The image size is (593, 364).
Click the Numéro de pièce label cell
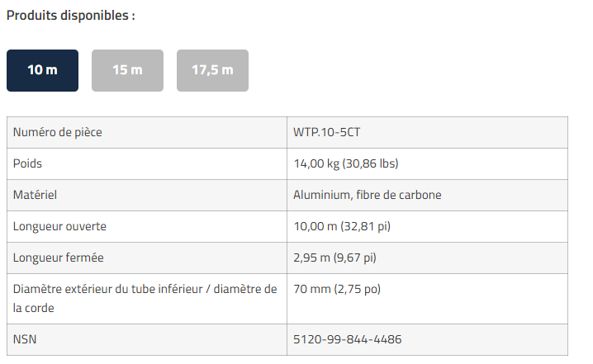click(58, 132)
